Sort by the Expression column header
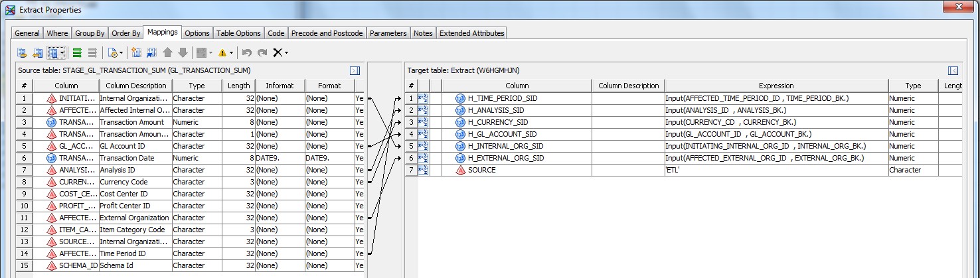The height and width of the screenshot is (278, 980). (776, 86)
